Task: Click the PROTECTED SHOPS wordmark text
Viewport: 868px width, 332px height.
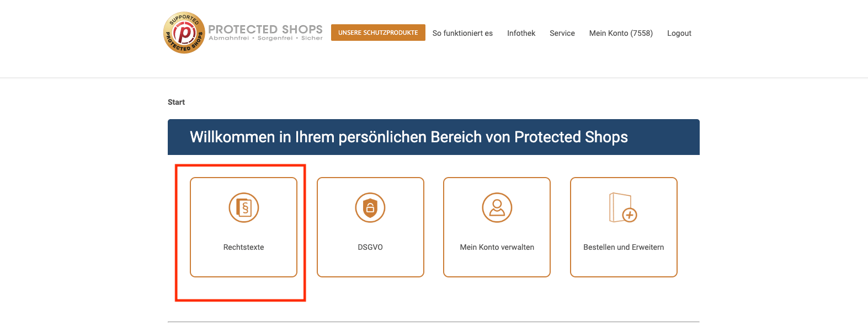Action: tap(265, 29)
